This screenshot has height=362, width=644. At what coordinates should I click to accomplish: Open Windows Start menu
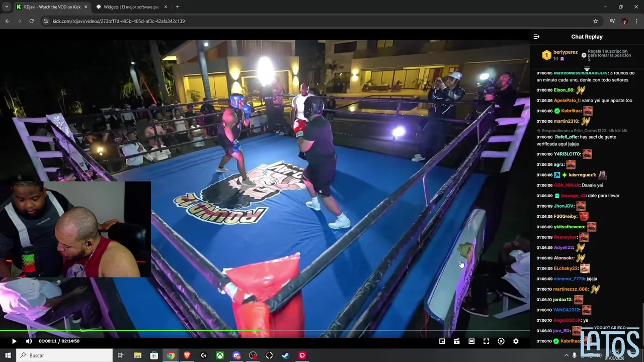click(8, 355)
